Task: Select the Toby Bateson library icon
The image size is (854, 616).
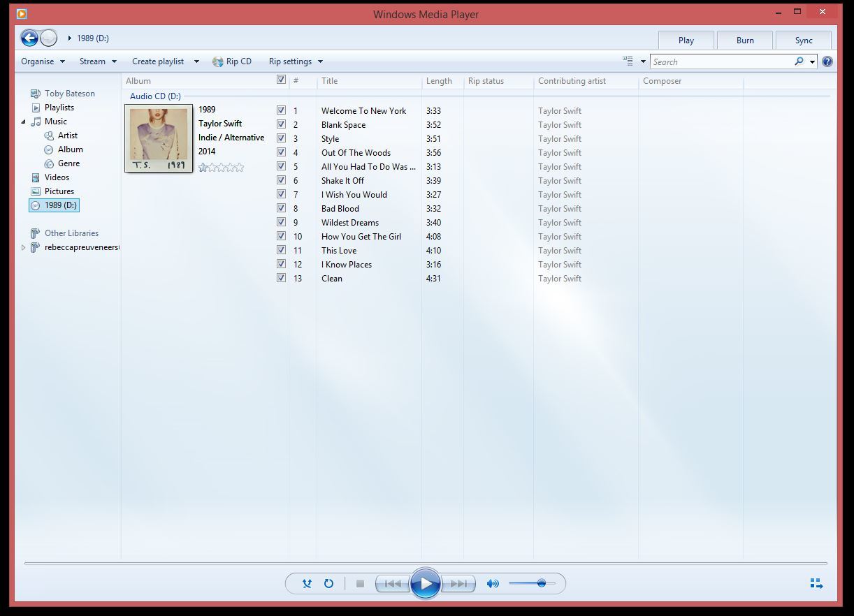Action: point(36,94)
